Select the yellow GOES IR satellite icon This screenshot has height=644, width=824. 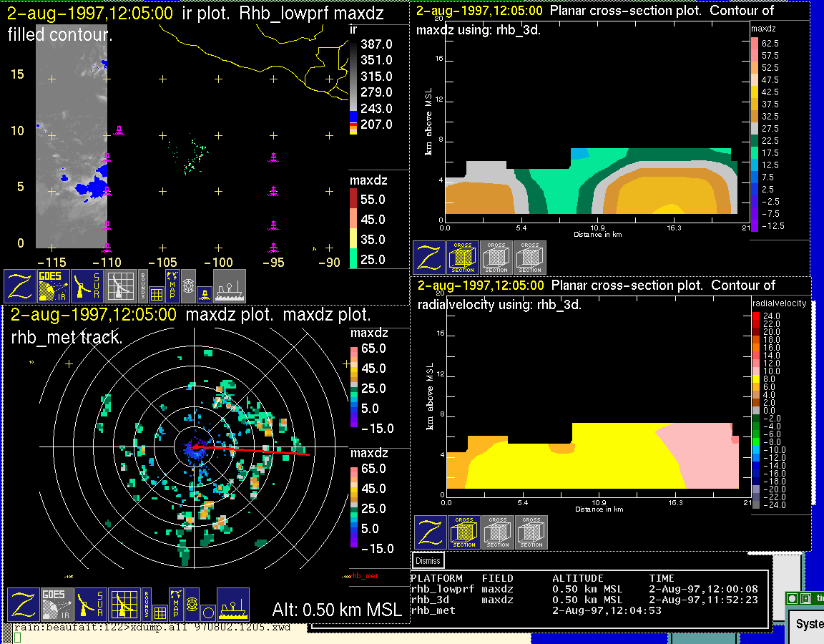[x=54, y=286]
